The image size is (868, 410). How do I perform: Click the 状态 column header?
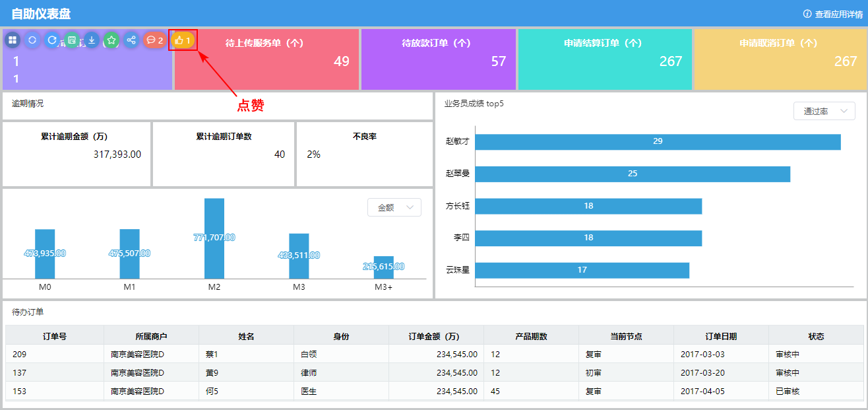816,335
